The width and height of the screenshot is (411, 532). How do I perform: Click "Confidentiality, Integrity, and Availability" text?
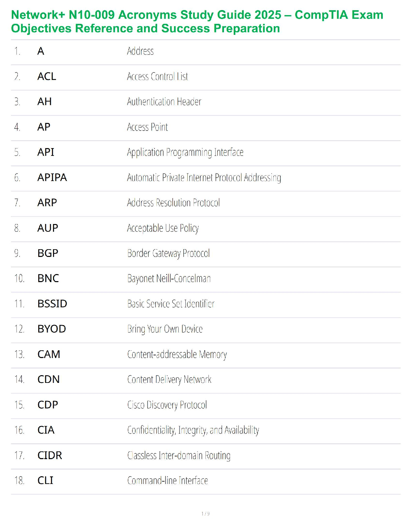tap(193, 430)
